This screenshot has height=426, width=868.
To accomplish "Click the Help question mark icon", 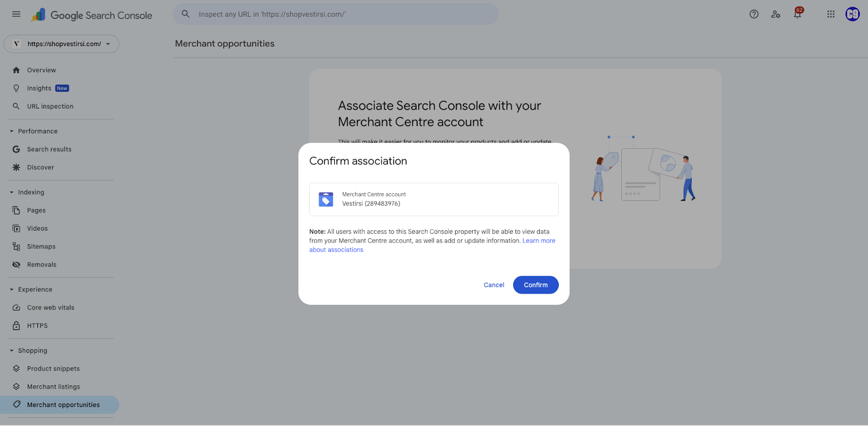I will [754, 14].
